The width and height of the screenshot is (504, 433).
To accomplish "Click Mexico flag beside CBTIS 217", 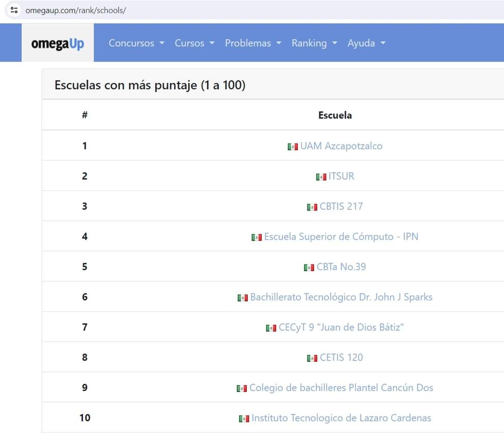I will (312, 207).
